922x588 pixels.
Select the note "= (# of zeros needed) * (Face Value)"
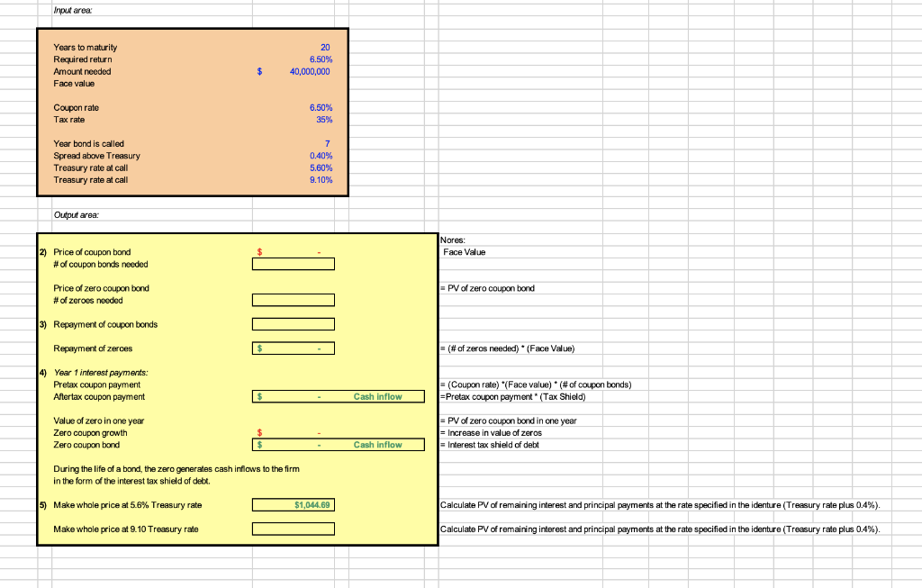508,348
